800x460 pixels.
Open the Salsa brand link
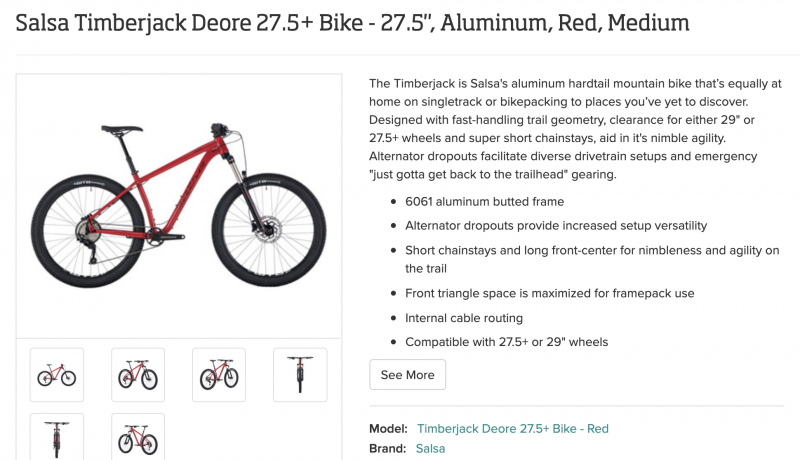[x=431, y=449]
